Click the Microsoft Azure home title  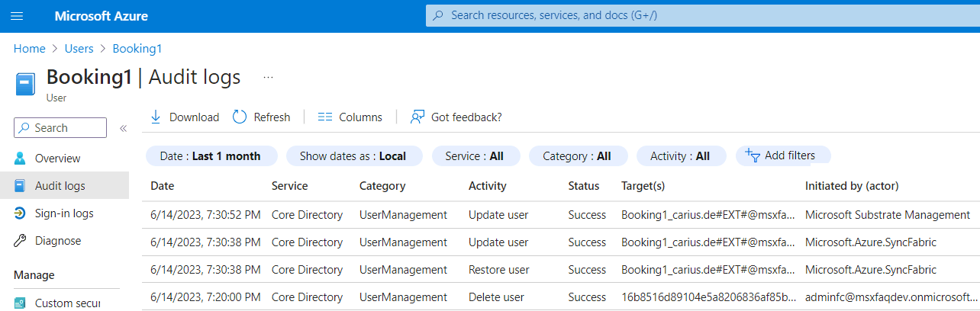click(102, 16)
